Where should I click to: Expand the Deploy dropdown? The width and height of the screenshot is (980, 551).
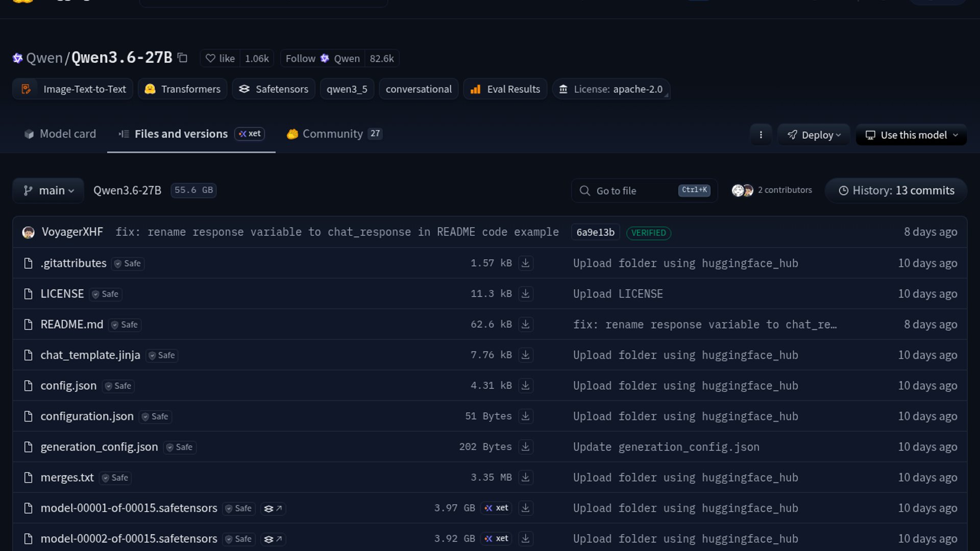[x=814, y=135]
